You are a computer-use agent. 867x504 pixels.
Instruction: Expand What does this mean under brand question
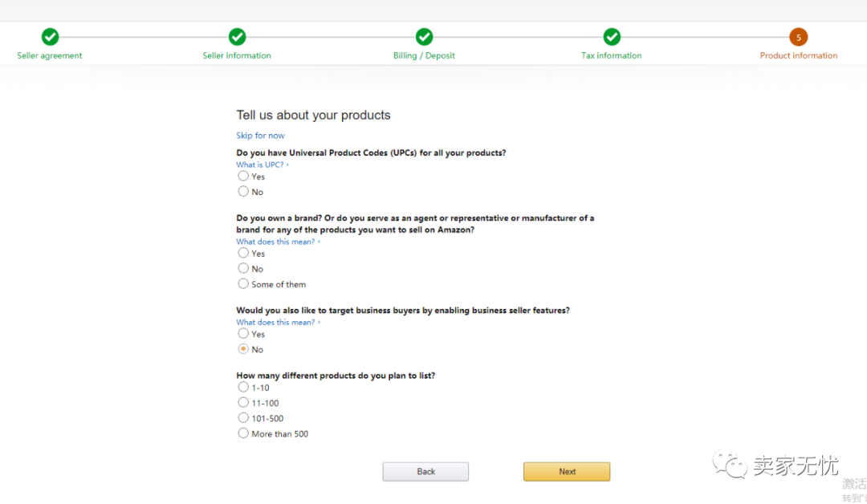click(275, 242)
